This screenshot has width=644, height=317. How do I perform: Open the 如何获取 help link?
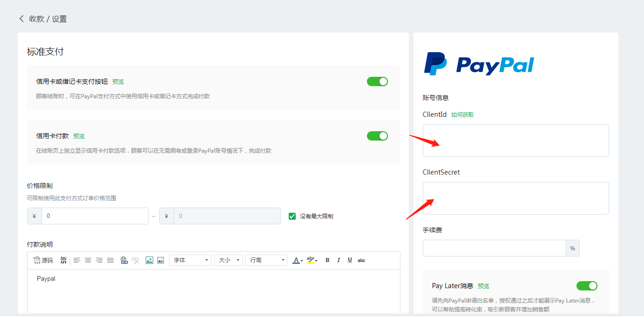pyautogui.click(x=462, y=115)
